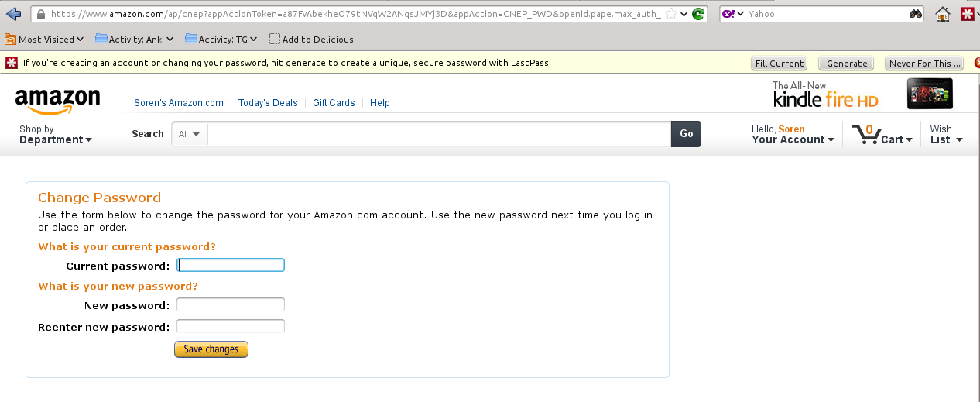The image size is (980, 402).
Task: Go to the browser home page icon
Action: point(942,14)
